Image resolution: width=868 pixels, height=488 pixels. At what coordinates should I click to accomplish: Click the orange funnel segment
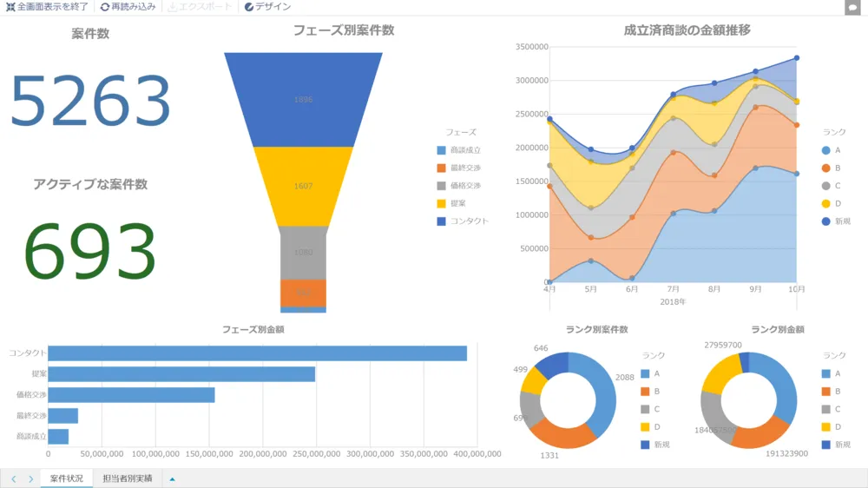pyautogui.click(x=303, y=293)
